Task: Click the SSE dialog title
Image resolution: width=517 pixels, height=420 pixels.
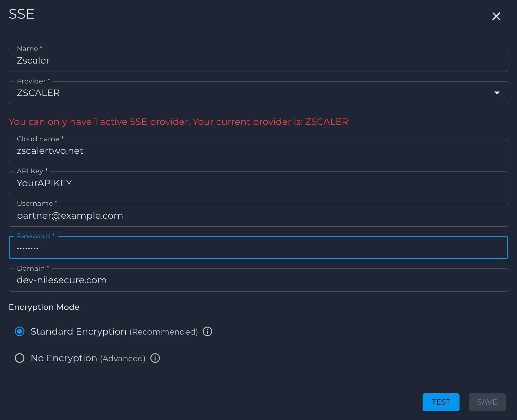Action: [22, 14]
